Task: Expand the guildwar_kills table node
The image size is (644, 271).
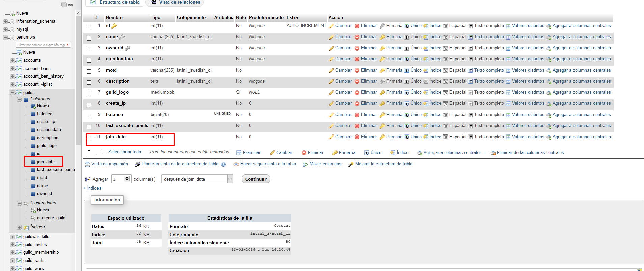Action: pos(12,237)
